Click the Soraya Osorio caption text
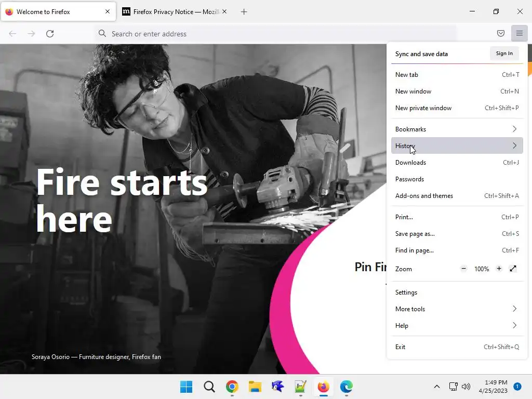 click(96, 356)
